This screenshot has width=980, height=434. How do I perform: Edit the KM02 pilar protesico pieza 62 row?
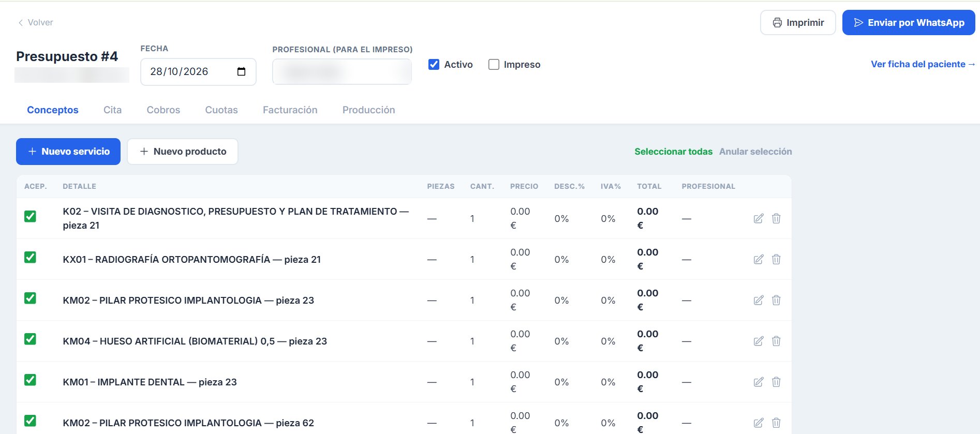tap(759, 423)
